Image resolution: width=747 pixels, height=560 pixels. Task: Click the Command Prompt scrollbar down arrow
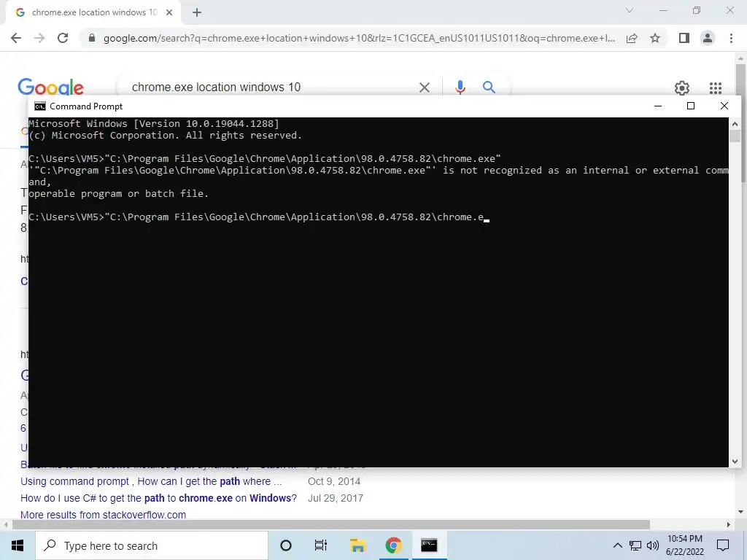tap(735, 461)
